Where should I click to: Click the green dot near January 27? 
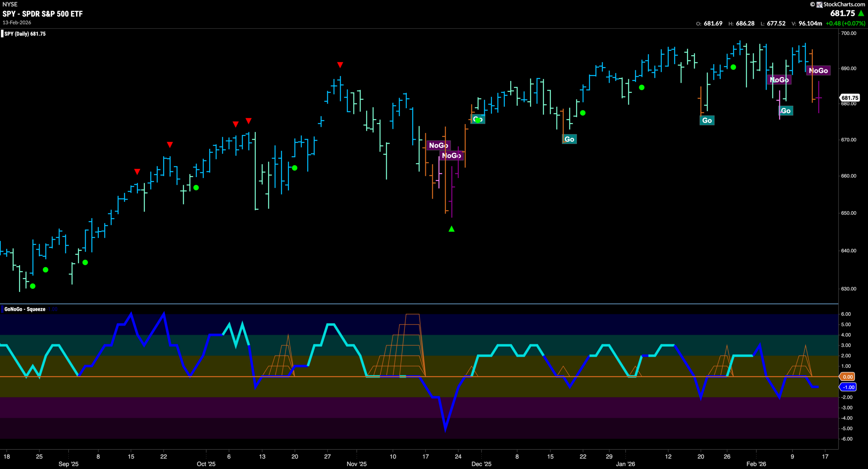[x=733, y=67]
